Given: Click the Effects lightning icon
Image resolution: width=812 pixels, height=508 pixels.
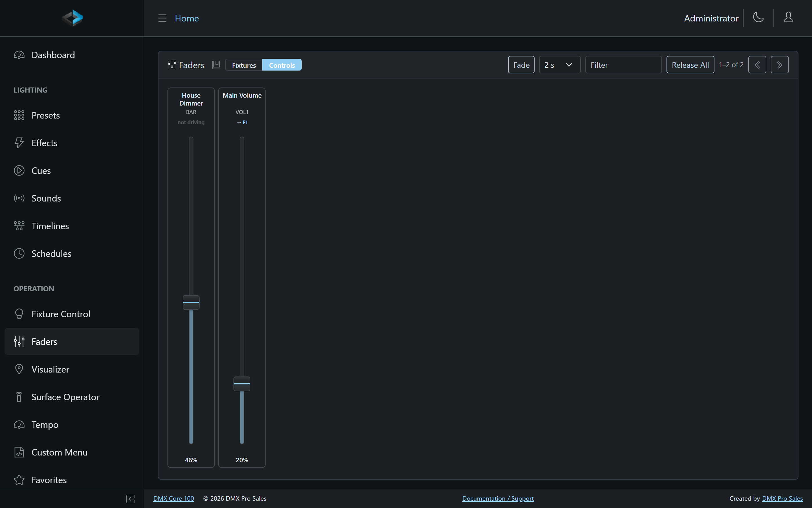Looking at the screenshot, I should (x=19, y=143).
